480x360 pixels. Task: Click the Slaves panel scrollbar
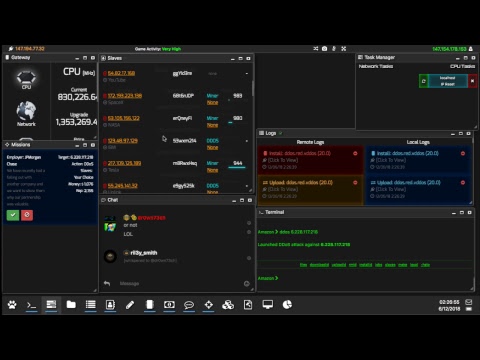coord(253,88)
